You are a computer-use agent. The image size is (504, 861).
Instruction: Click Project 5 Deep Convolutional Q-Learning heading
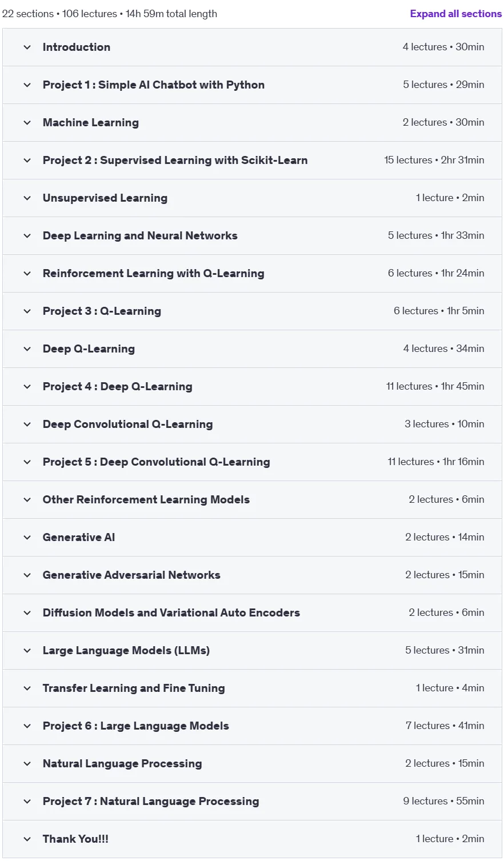(x=156, y=462)
